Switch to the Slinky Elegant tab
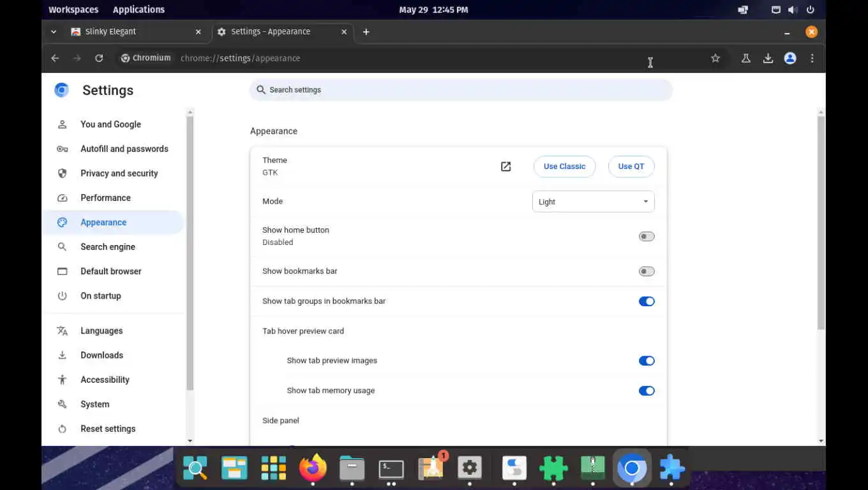 136,32
